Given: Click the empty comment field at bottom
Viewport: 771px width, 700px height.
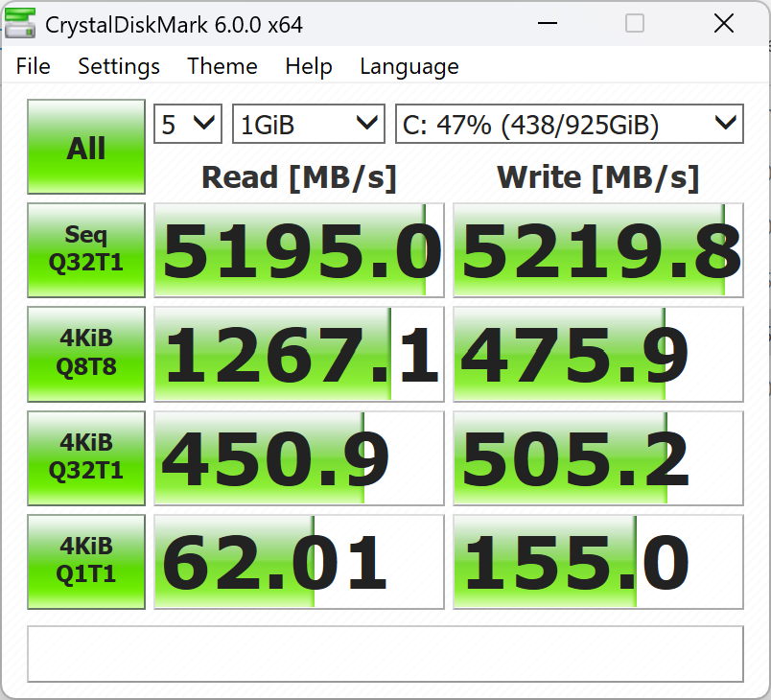Looking at the screenshot, I should (385, 654).
